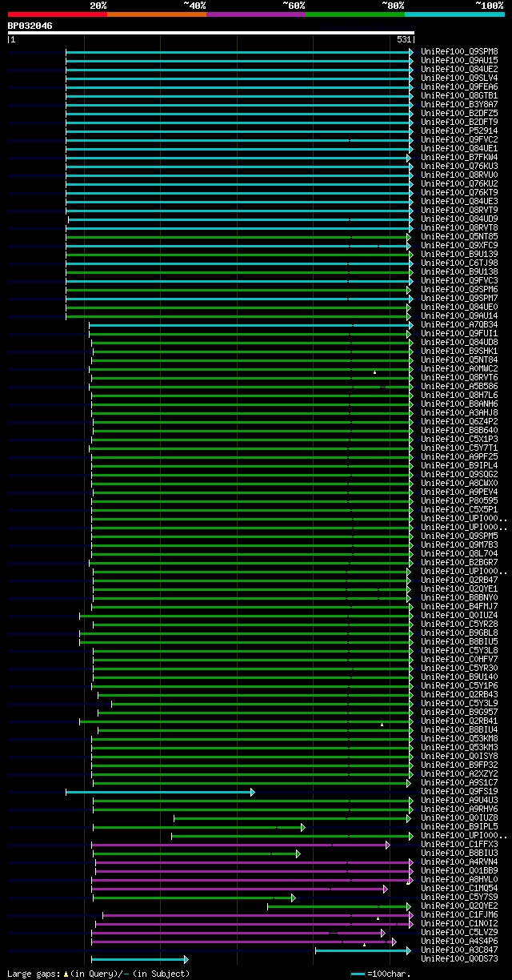The width and height of the screenshot is (512, 980).
Task: Select the UniRef100_B9IPL4 label
Action: click(460, 465)
